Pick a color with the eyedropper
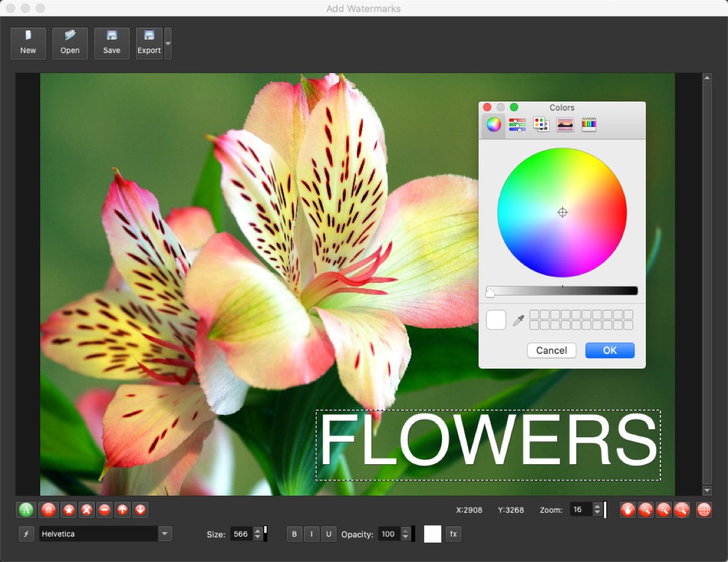This screenshot has width=728, height=562. [518, 320]
